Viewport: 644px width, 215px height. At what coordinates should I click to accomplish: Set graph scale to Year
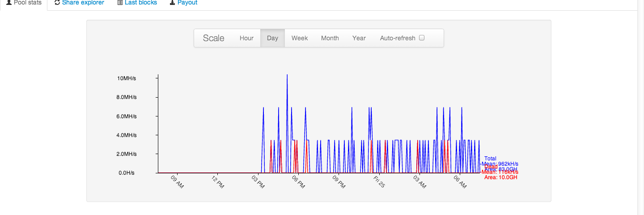359,38
